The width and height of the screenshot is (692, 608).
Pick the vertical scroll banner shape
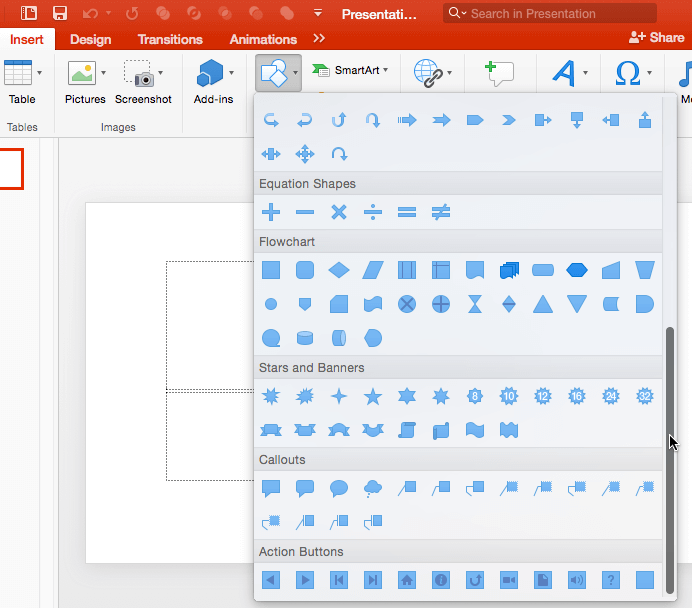pos(407,430)
